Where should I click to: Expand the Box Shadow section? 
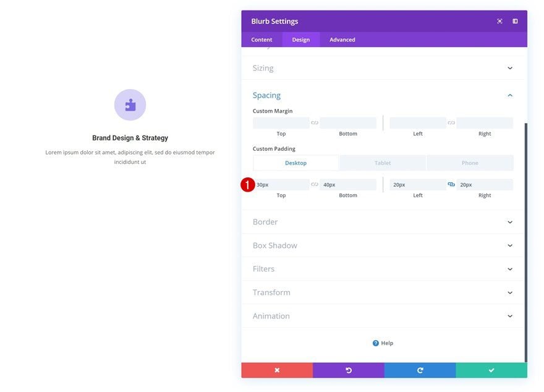click(x=383, y=245)
